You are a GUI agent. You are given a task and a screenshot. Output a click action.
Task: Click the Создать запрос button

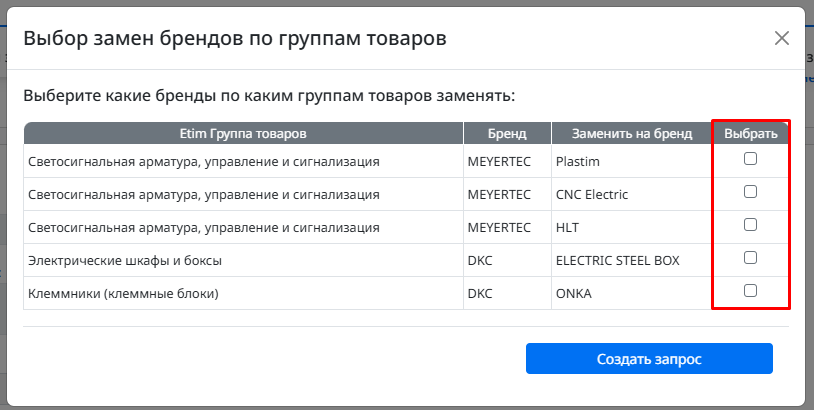pos(649,359)
